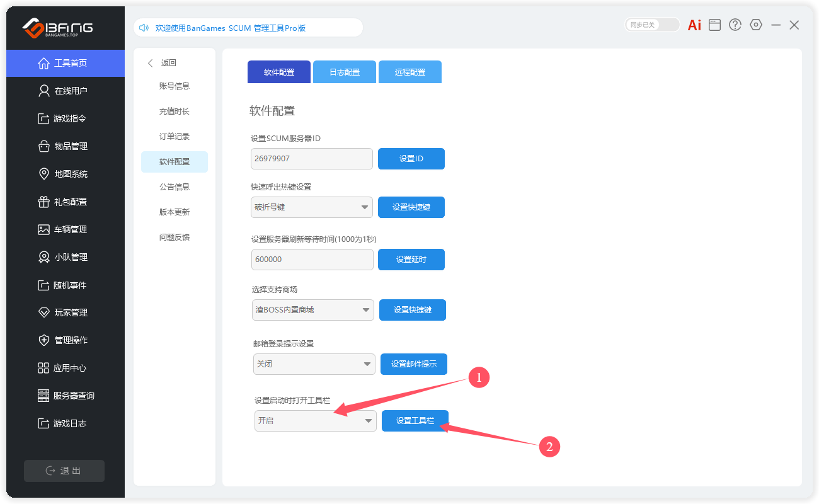Switch to the 远程配置 tab

[410, 72]
